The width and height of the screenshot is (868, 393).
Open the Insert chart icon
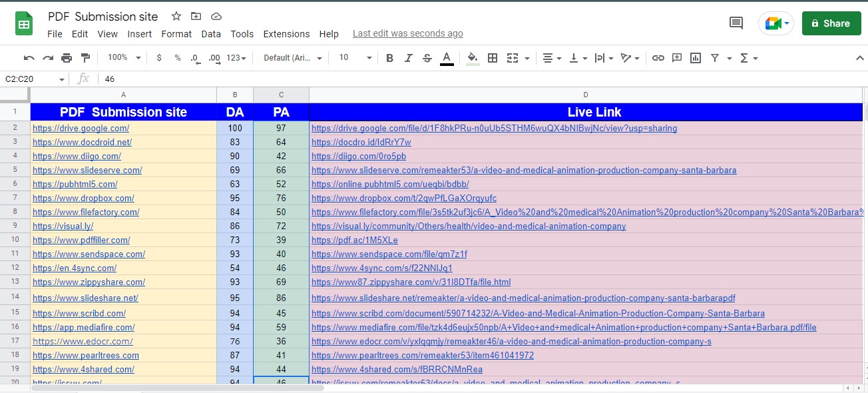(696, 58)
